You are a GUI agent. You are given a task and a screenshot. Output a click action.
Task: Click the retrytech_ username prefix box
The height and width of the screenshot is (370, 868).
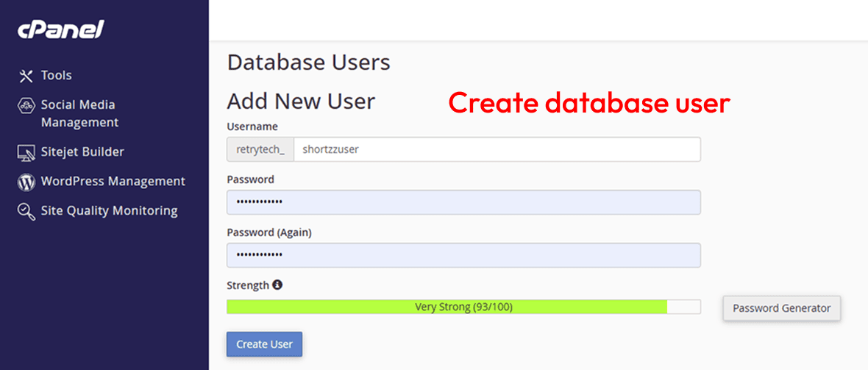tap(260, 149)
